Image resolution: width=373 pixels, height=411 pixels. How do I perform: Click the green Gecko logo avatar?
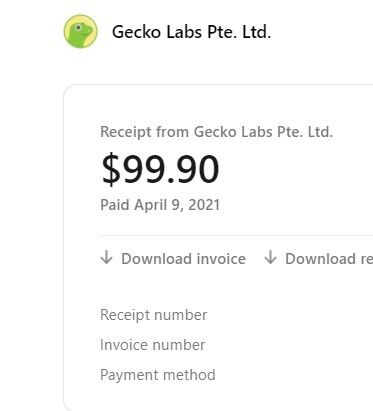pyautogui.click(x=81, y=31)
